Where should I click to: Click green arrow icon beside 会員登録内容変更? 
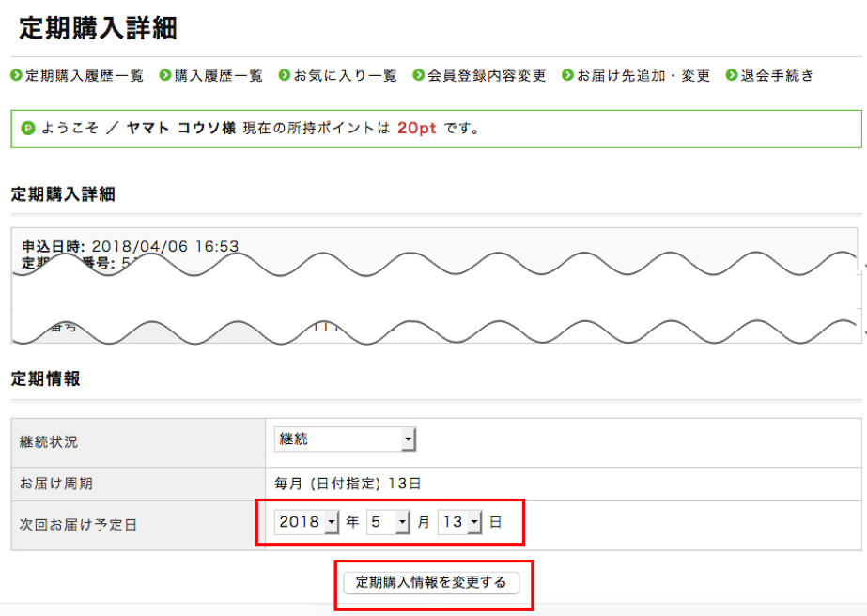[x=419, y=75]
